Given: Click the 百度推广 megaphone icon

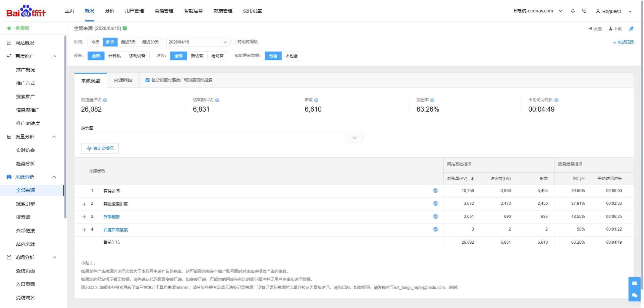Looking at the screenshot, I should point(9,56).
